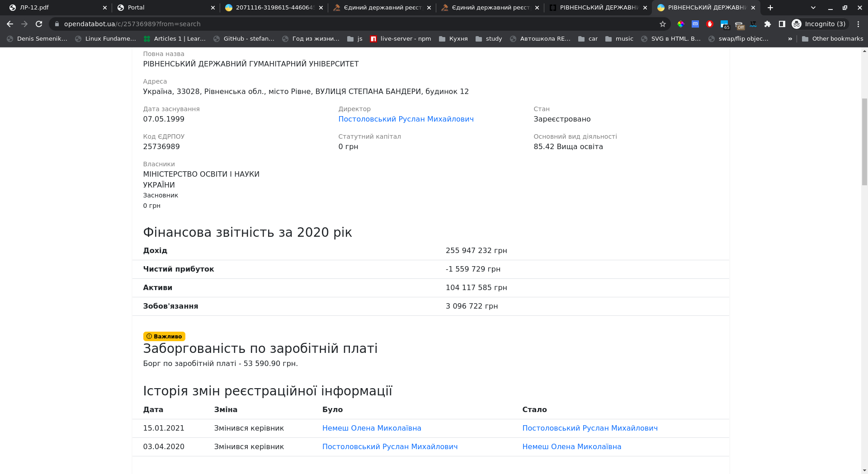Reload the current page
This screenshot has width=868, height=474.
pos(39,24)
